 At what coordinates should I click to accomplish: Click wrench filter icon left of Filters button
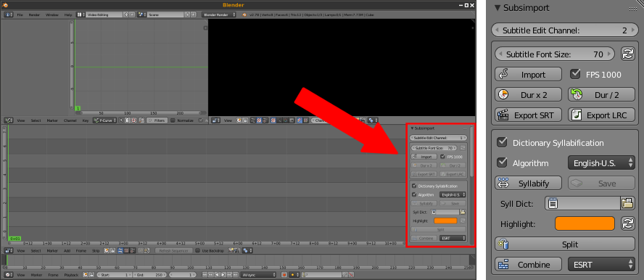click(x=141, y=120)
